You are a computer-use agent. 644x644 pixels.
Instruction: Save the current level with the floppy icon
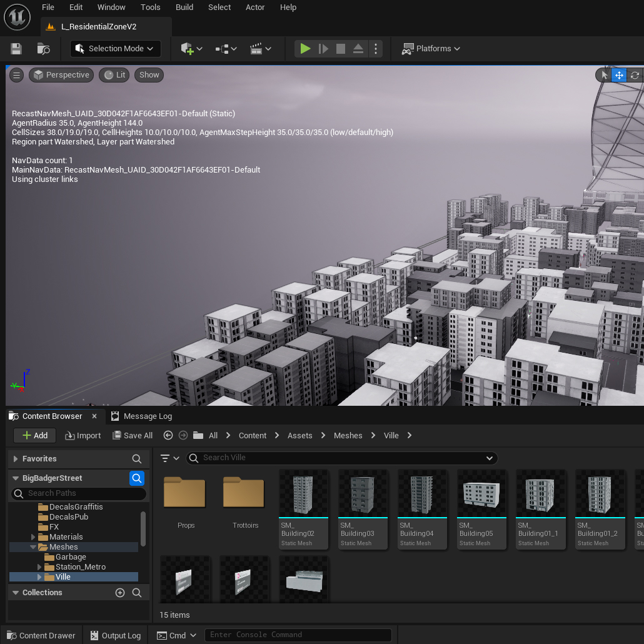[16, 49]
